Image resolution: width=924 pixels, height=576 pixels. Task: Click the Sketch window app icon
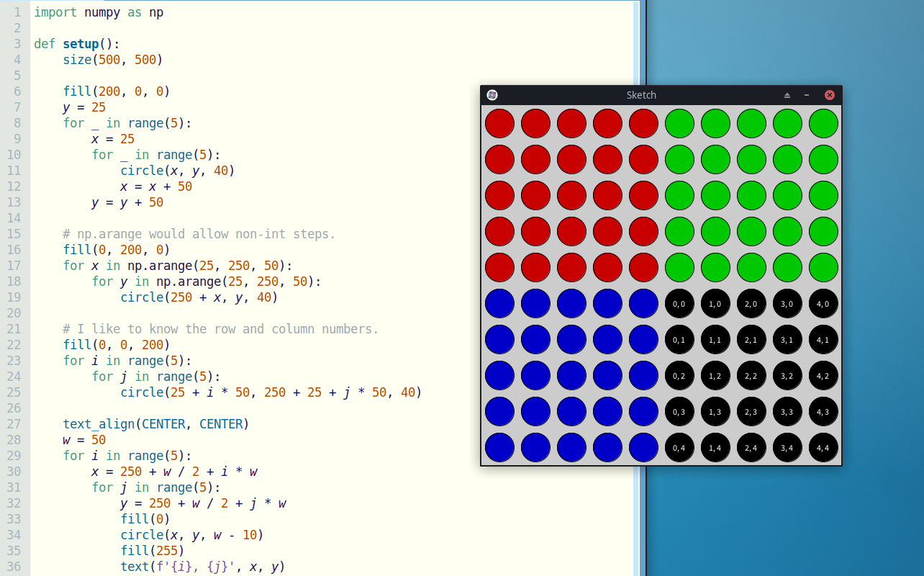492,95
